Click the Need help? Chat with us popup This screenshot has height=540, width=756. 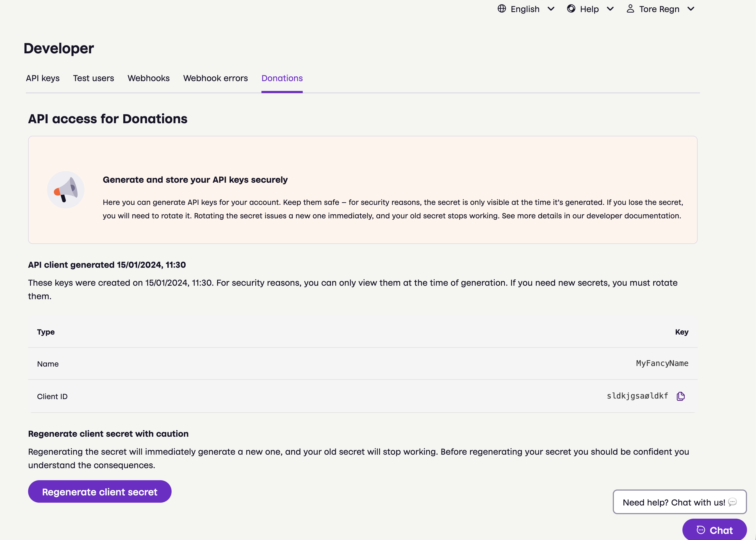[x=674, y=502]
